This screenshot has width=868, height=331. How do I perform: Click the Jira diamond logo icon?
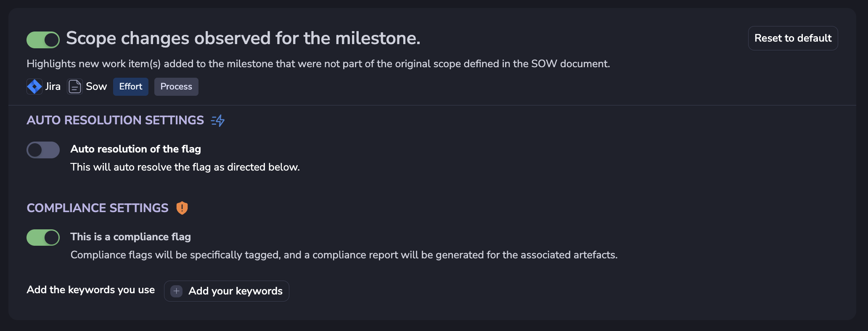[34, 87]
